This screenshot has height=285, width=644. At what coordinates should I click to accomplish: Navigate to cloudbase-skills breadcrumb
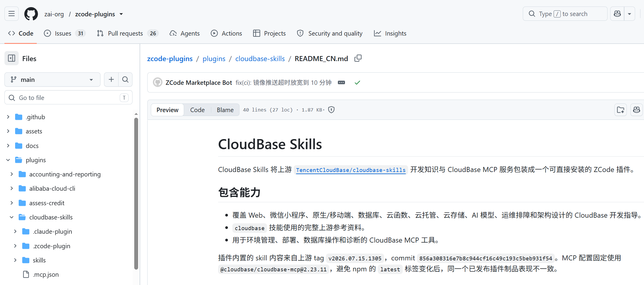260,59
